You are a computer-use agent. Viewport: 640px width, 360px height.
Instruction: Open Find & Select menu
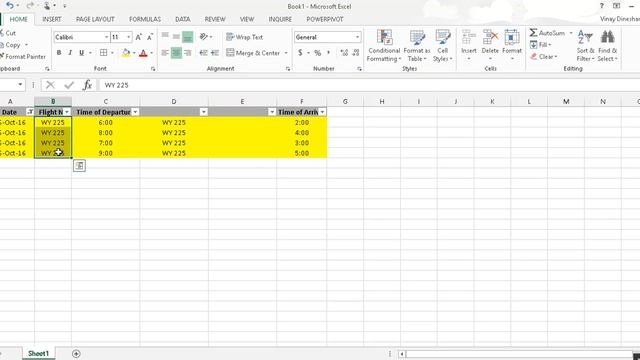(607, 46)
